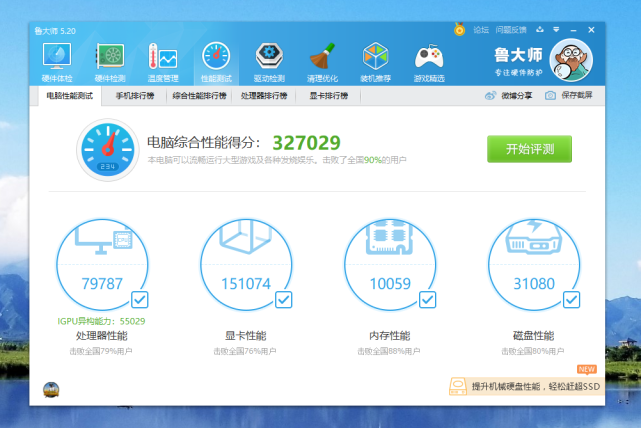Open the 温度管理 temperature management icon
The image size is (641, 428).
163,56
